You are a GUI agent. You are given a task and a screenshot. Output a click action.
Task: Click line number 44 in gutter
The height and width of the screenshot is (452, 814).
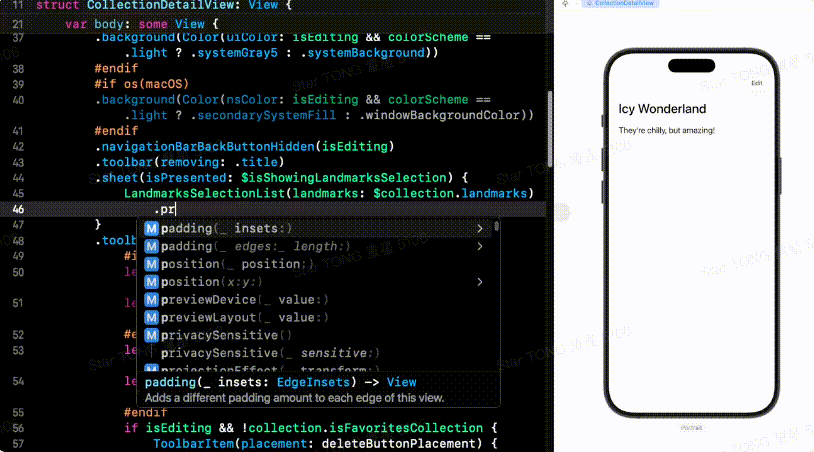(18, 178)
